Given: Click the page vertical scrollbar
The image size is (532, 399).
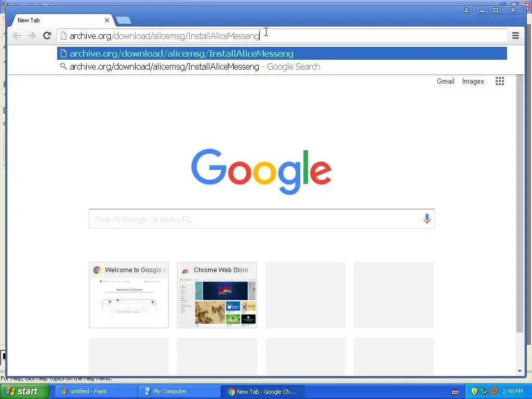Looking at the screenshot, I should 520,204.
